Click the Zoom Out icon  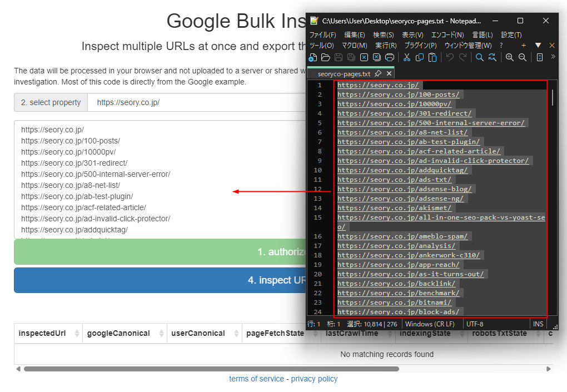[523, 57]
